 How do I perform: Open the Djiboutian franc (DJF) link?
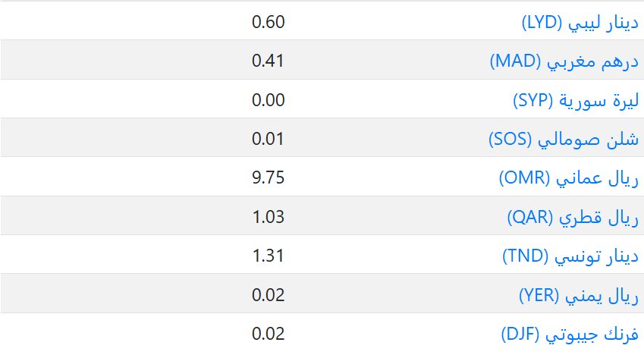(x=570, y=334)
